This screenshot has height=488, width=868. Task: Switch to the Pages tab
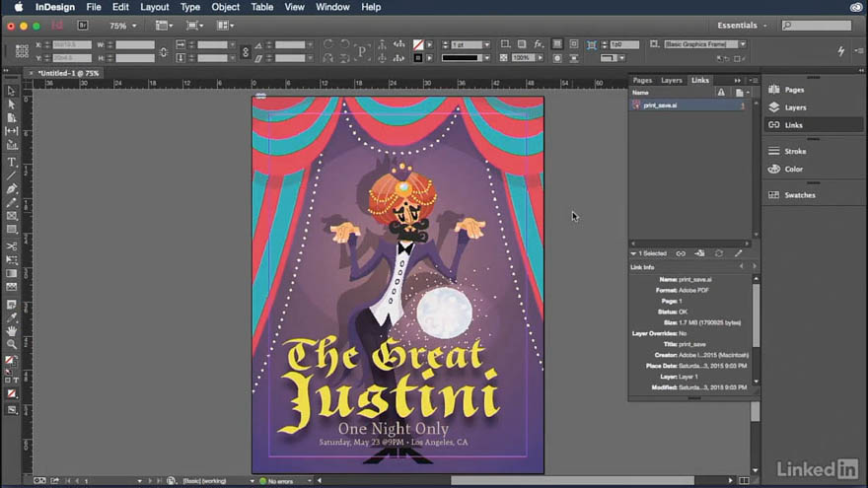point(642,80)
